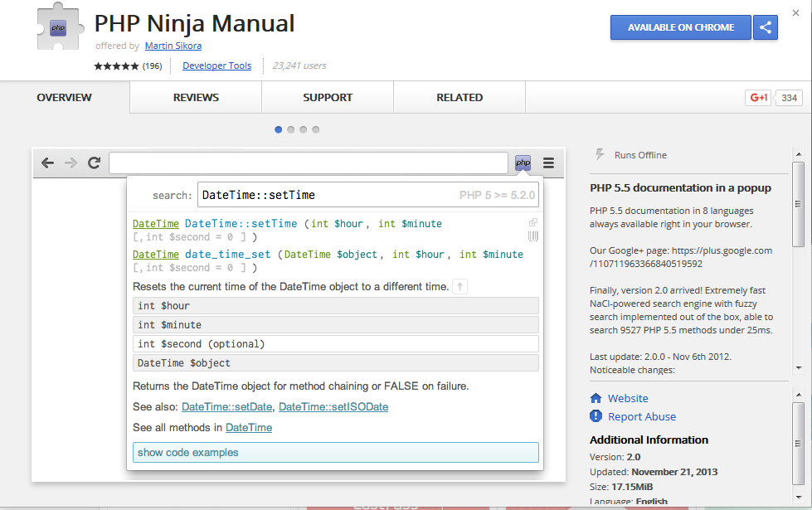Click the Report Abuse link

[x=642, y=416]
